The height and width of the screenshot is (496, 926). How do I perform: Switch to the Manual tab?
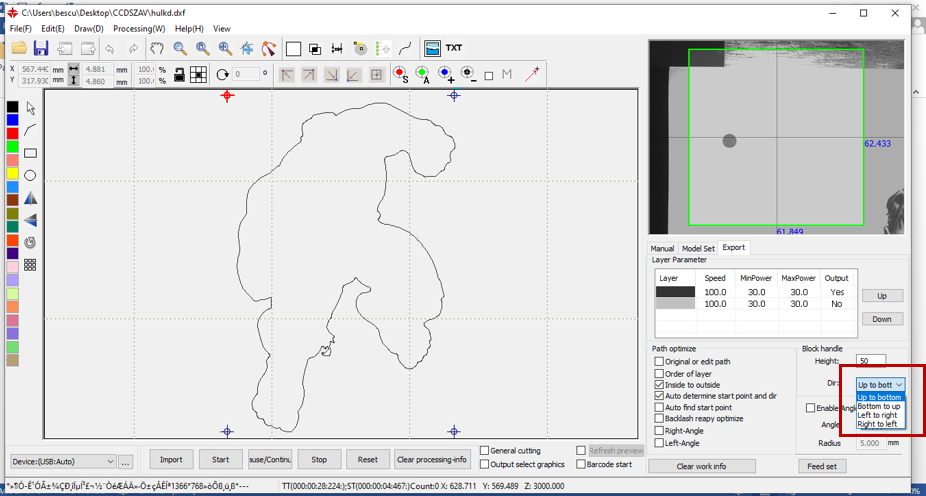(662, 249)
